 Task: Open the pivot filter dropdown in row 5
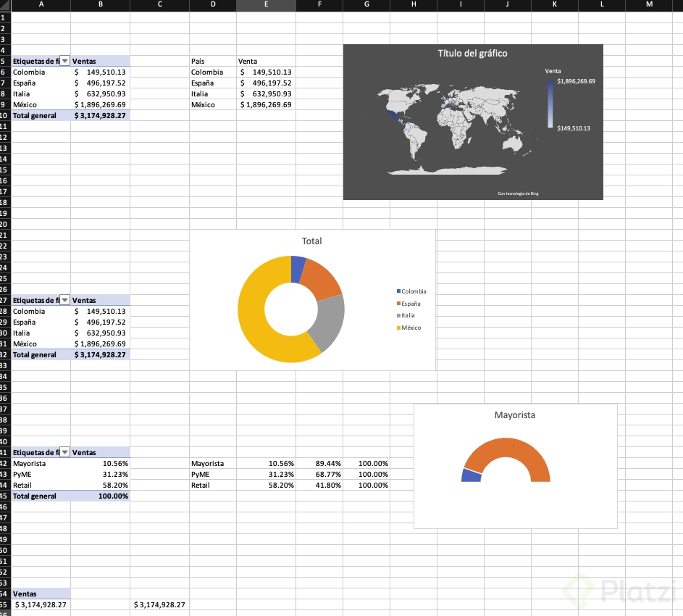point(64,61)
